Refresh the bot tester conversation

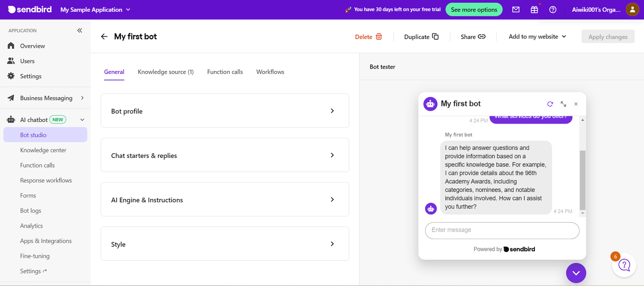point(550,104)
